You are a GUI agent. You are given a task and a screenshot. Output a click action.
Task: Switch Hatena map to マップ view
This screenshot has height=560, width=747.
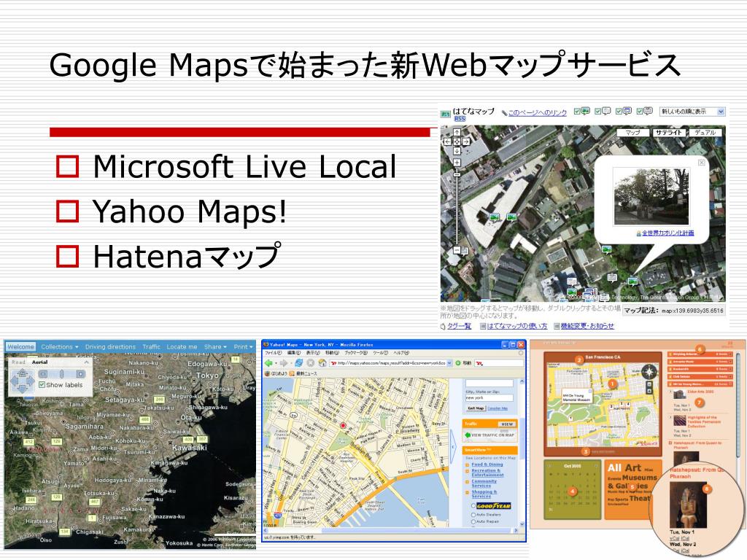coord(632,133)
